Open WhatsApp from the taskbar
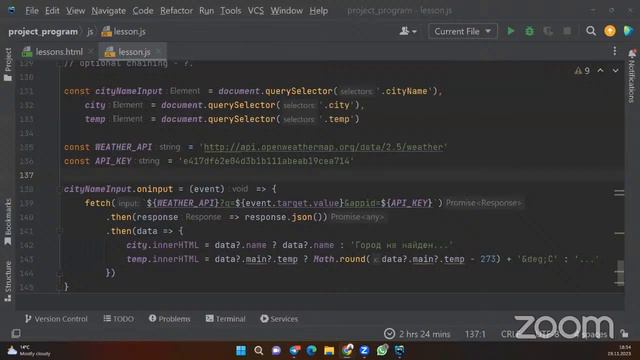This screenshot has width=640, height=360. tap(382, 351)
